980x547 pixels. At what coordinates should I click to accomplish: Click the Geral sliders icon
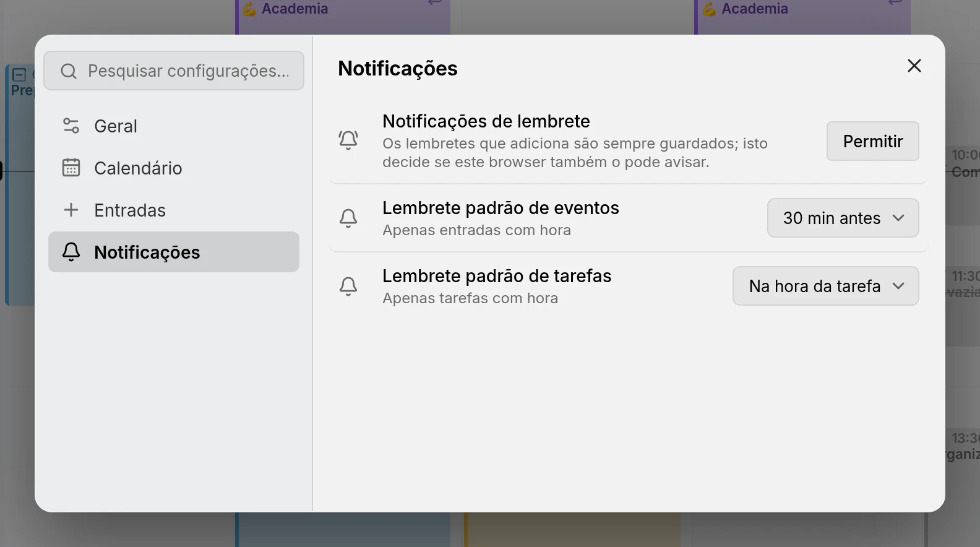point(71,126)
